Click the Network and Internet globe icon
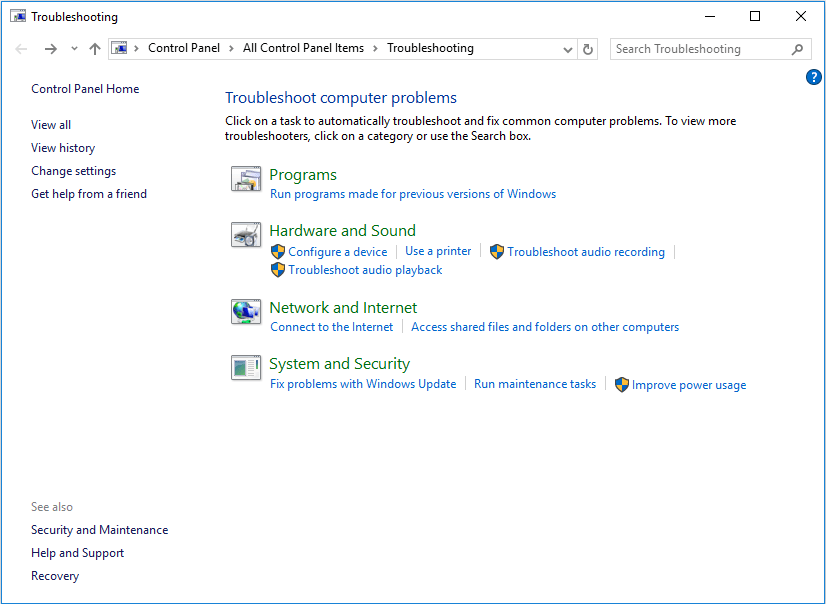826x604 pixels. coord(246,312)
